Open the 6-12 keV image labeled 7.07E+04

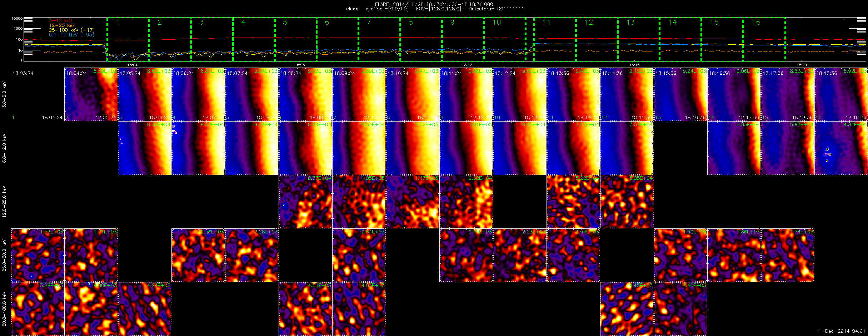pos(627,148)
